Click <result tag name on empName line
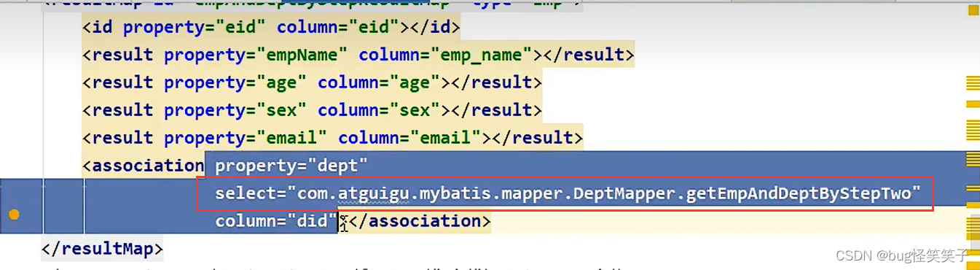Viewport: 980px width, 270px height. (117, 55)
